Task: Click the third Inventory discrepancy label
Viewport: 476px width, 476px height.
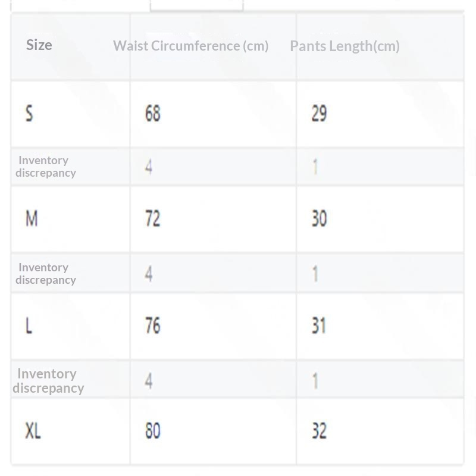Action: point(48,381)
